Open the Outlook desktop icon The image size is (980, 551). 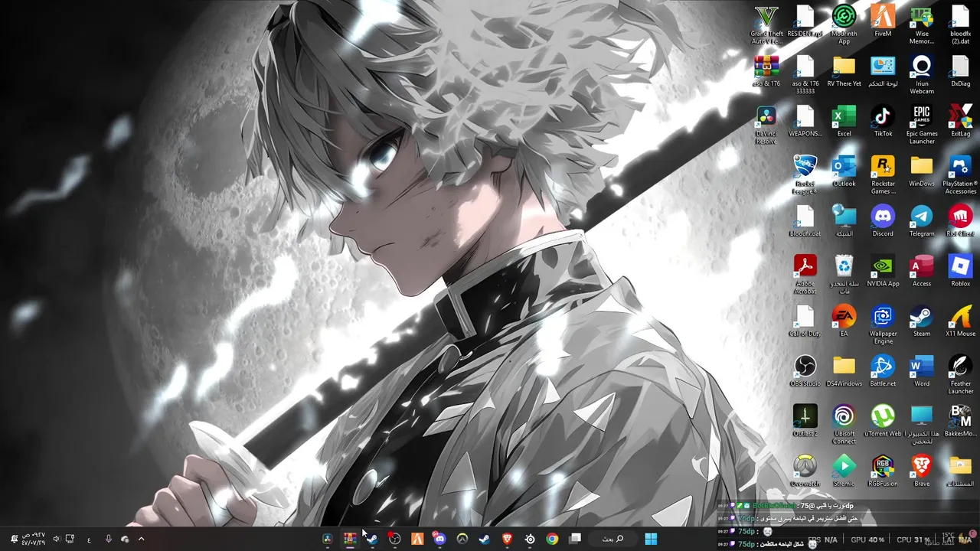[844, 171]
